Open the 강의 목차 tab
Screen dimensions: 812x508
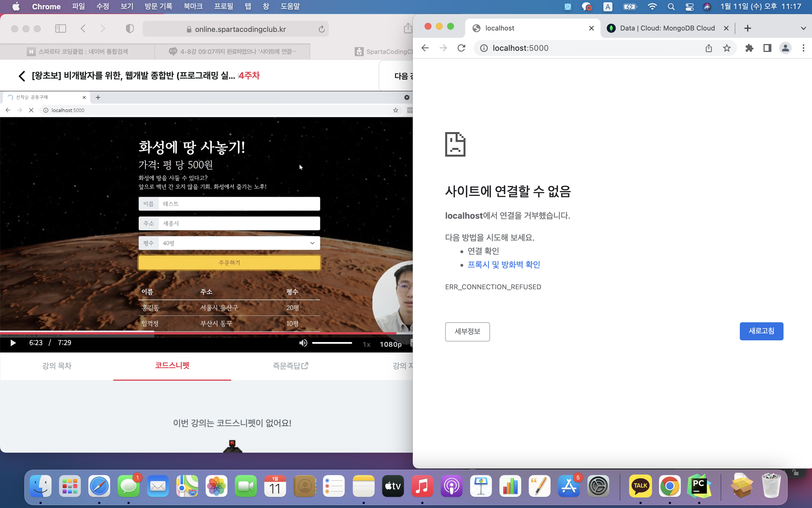pyautogui.click(x=57, y=365)
